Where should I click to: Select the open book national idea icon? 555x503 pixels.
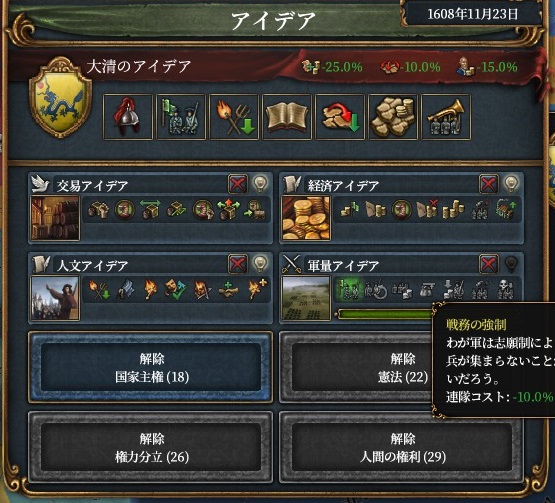(x=287, y=117)
